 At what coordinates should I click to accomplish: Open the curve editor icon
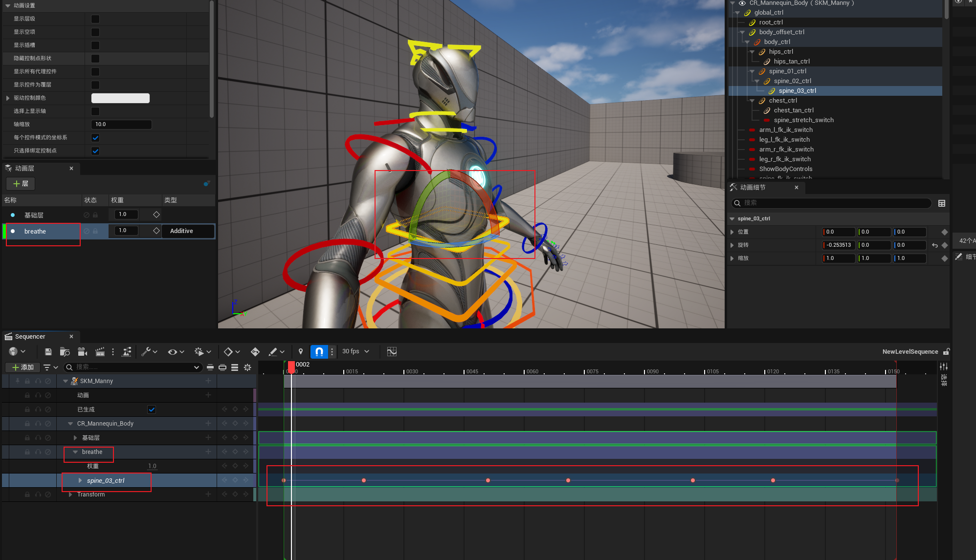tap(392, 352)
